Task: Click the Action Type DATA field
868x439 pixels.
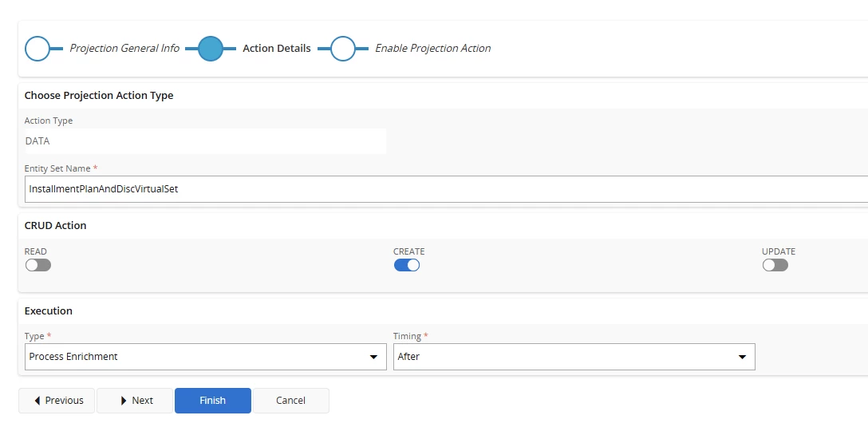Action: pos(205,141)
